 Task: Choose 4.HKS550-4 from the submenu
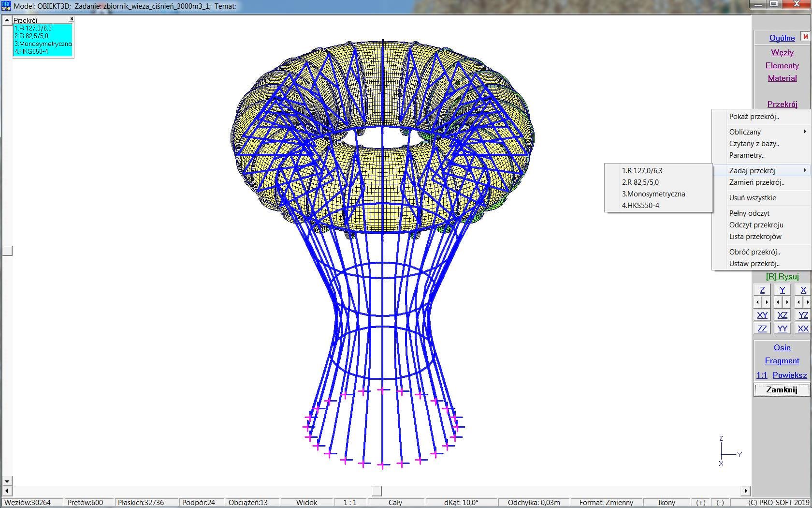pos(640,205)
